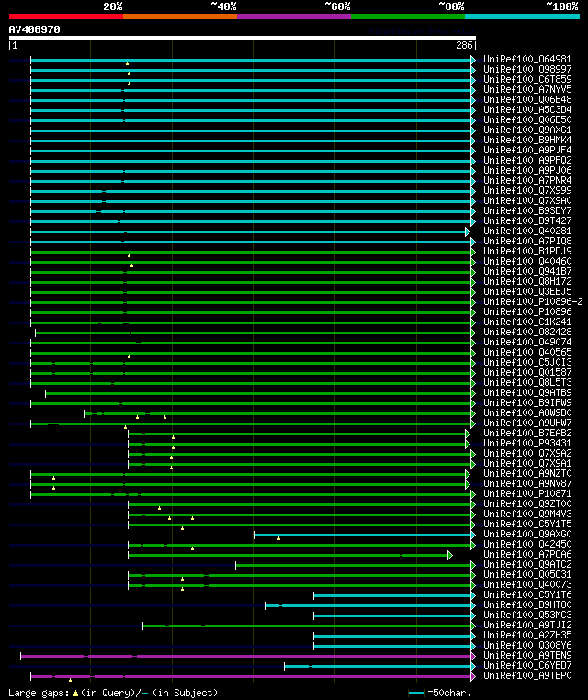
Task: Select the UniRef100_Q8H172 hit name
Action: tap(527, 281)
